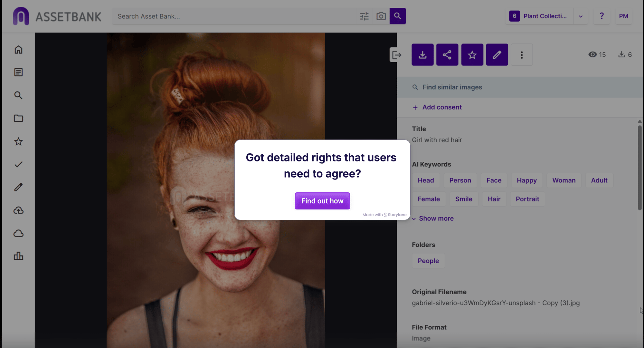Add asset to favorites with star button
The height and width of the screenshot is (348, 644).
472,55
